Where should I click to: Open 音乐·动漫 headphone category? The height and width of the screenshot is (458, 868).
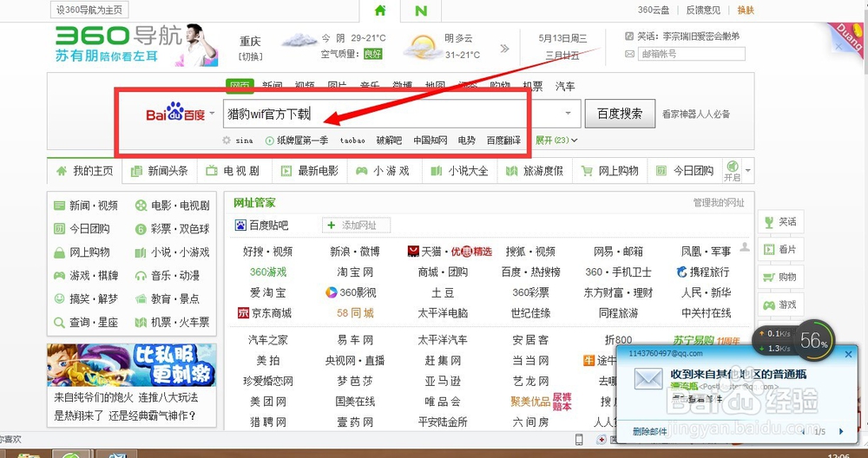pos(168,276)
